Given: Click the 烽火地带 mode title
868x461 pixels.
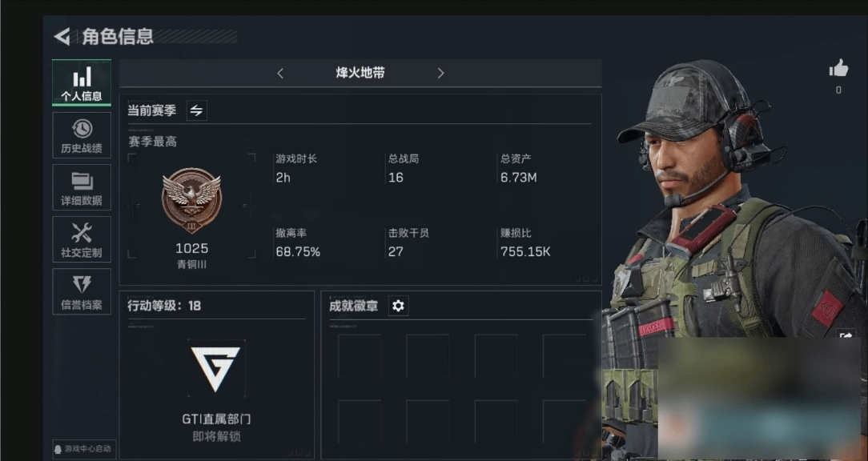Looking at the screenshot, I should [x=360, y=73].
